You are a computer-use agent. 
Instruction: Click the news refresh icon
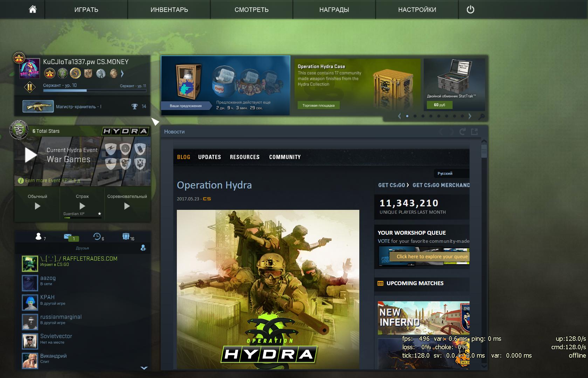pyautogui.click(x=462, y=132)
